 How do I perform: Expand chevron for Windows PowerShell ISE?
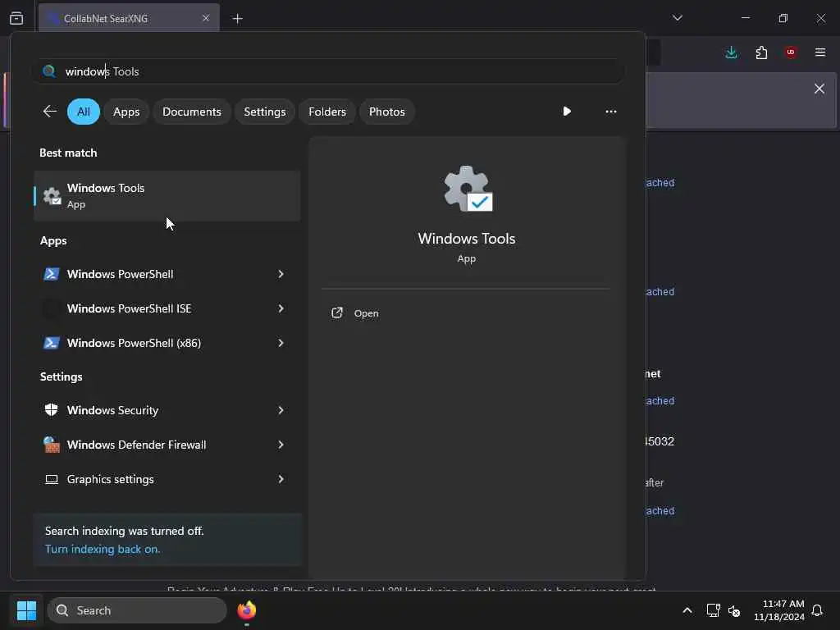(281, 308)
